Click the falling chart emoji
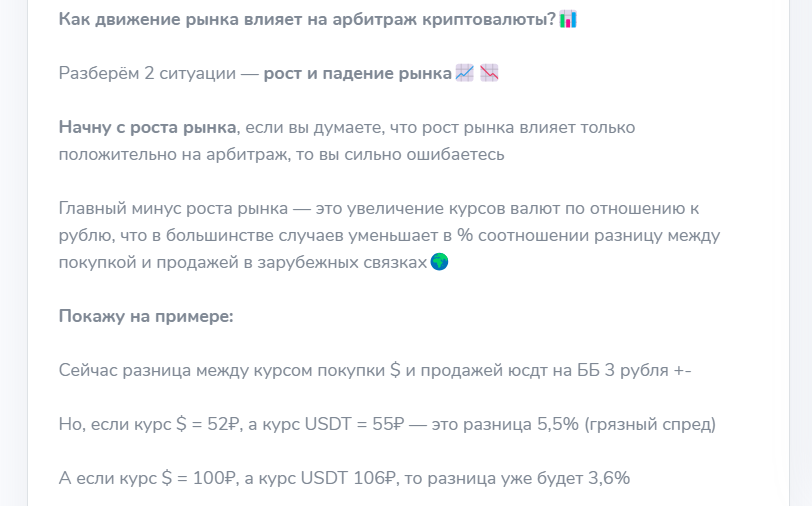Screen dimensions: 812x506 point(489,73)
